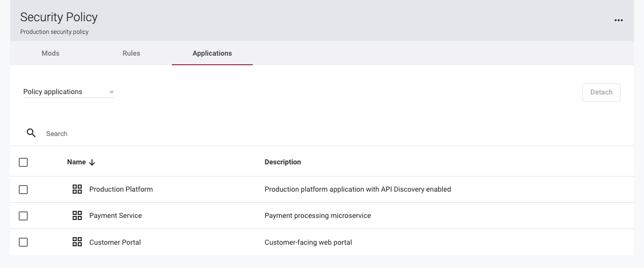644x268 pixels.
Task: Check the Customer Portal row checkbox
Action: click(23, 242)
